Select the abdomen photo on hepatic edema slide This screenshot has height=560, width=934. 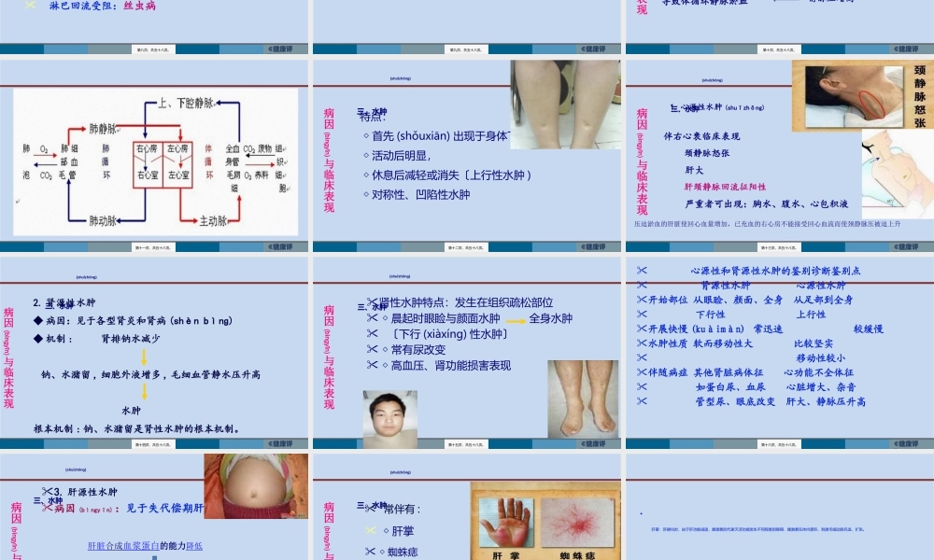[x=255, y=485]
